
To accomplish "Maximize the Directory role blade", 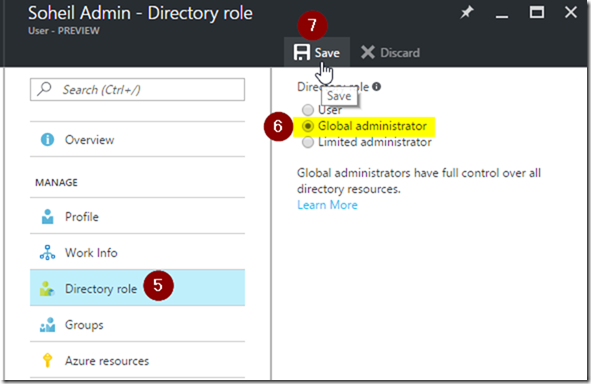I will [536, 12].
